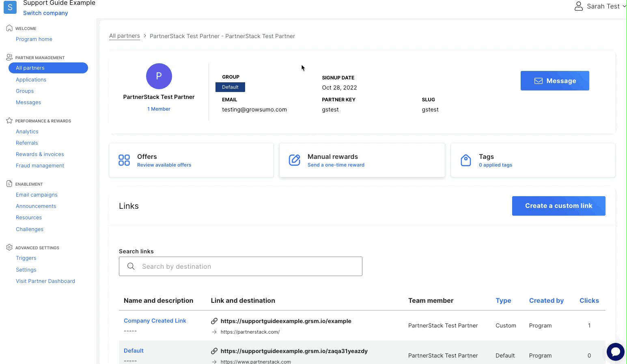
Task: Click the Tags label icon
Action: coord(466,160)
